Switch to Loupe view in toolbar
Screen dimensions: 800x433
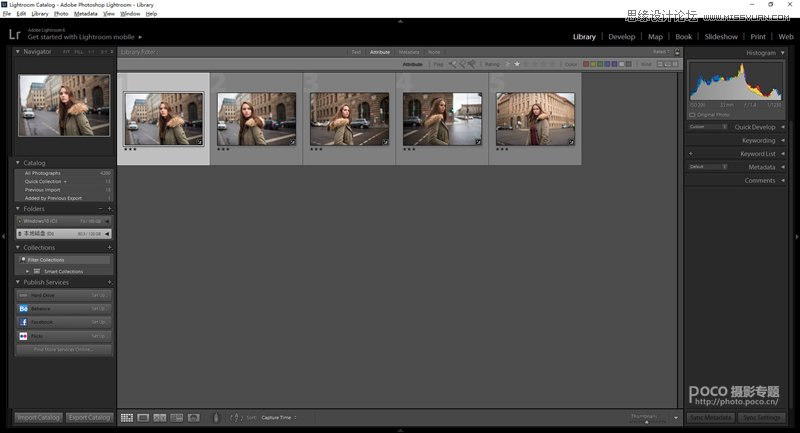(143, 417)
